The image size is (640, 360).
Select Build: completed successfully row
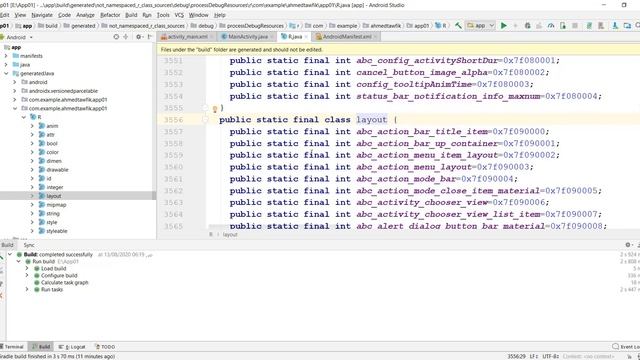point(58,254)
